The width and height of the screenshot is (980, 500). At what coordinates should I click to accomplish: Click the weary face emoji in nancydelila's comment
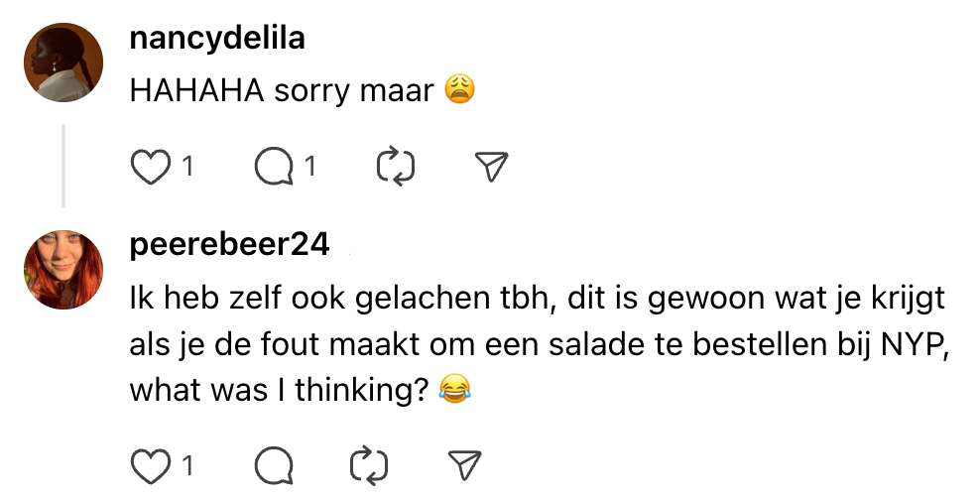click(x=460, y=90)
